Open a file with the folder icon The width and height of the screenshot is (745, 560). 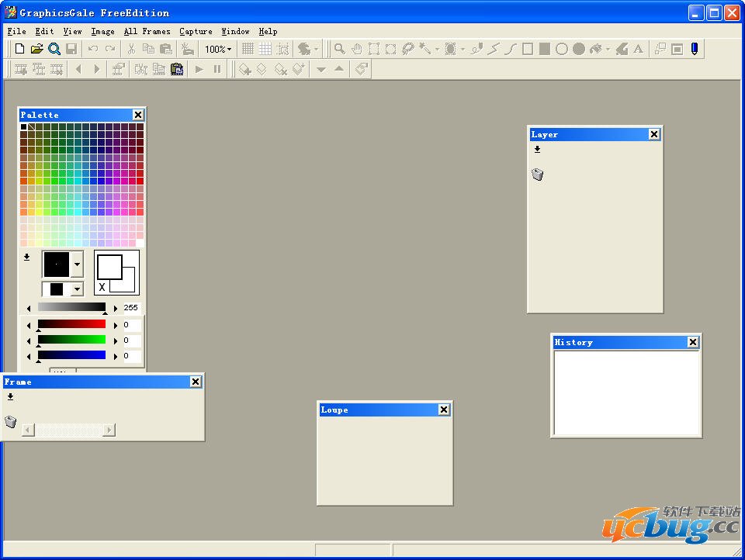tap(36, 49)
